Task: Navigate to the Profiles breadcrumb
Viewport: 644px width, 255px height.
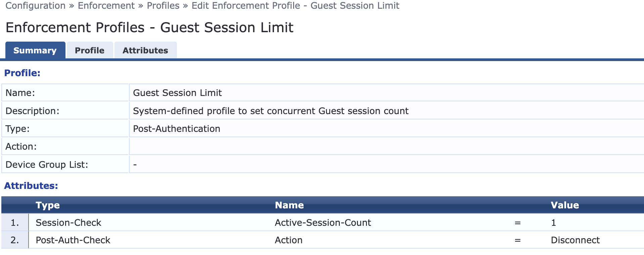Action: coord(163,6)
